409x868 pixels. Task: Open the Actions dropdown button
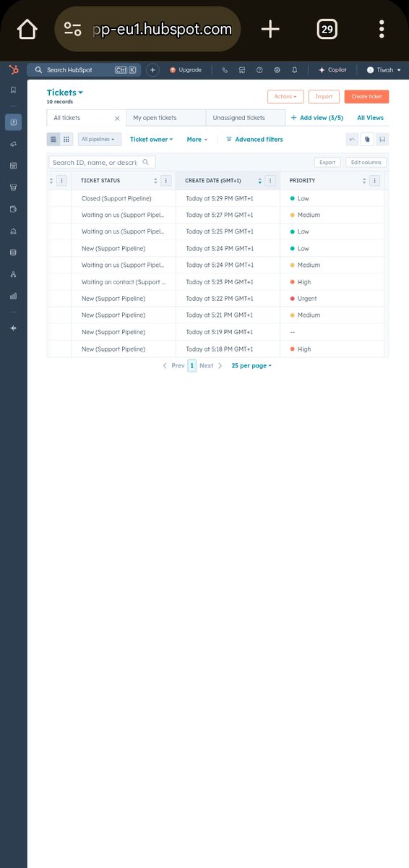point(285,96)
